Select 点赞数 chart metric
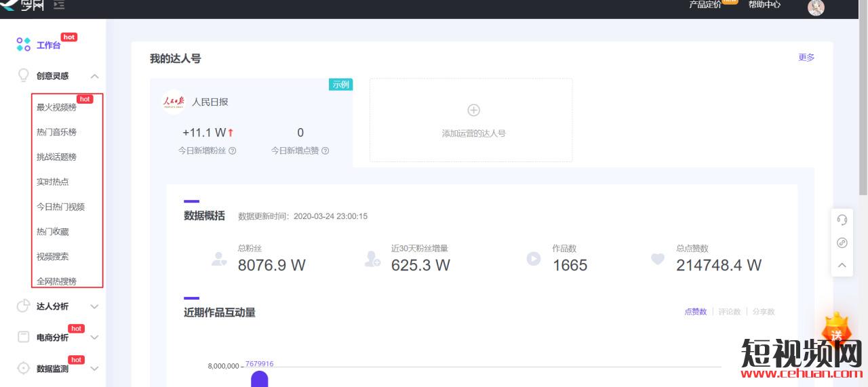 point(695,312)
